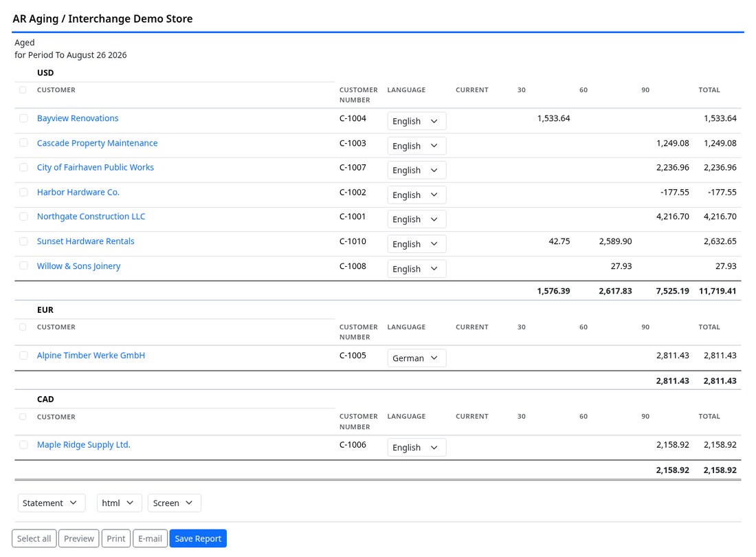Click Sunset Hardware's 42.75 amount
Image resolution: width=756 pixels, height=557 pixels.
point(559,241)
